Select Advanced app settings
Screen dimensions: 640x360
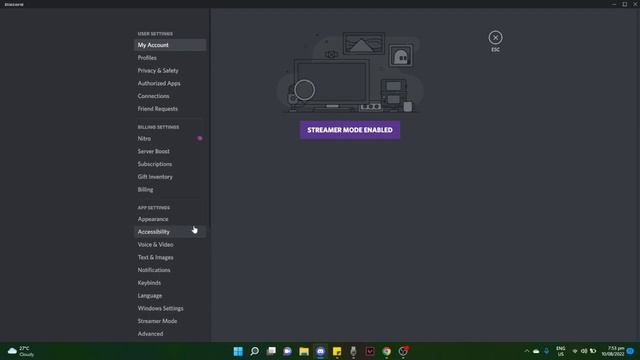(170, 334)
